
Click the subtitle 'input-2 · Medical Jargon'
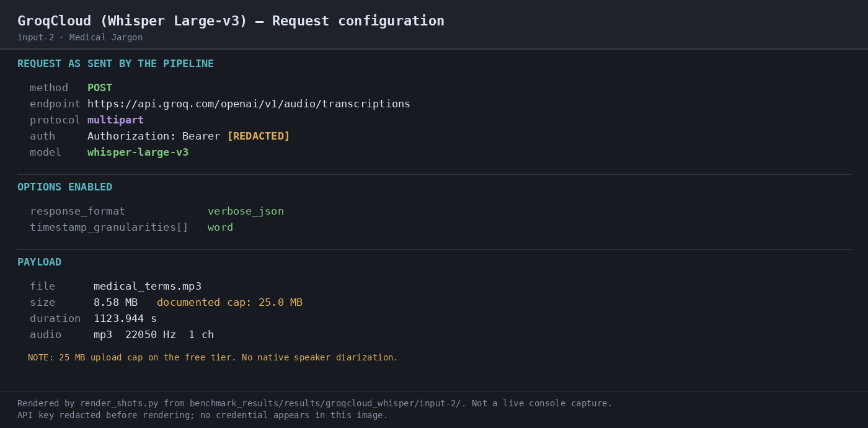(x=80, y=37)
